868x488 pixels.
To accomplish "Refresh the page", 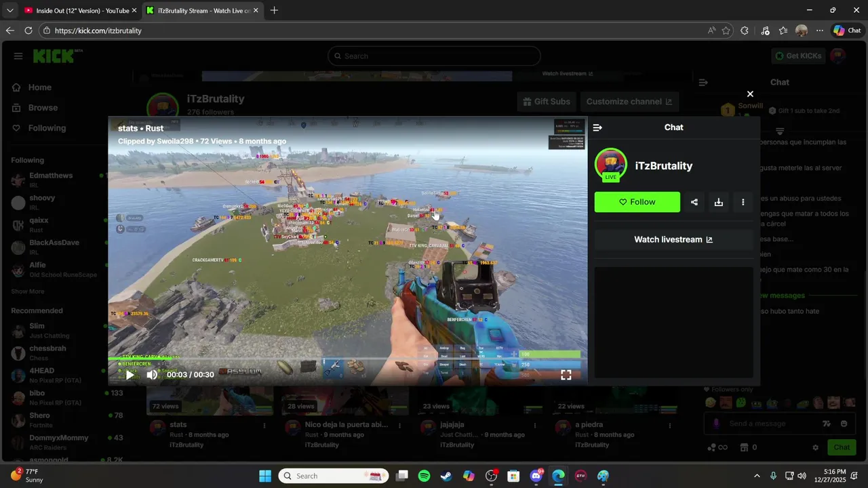I will tap(28, 30).
